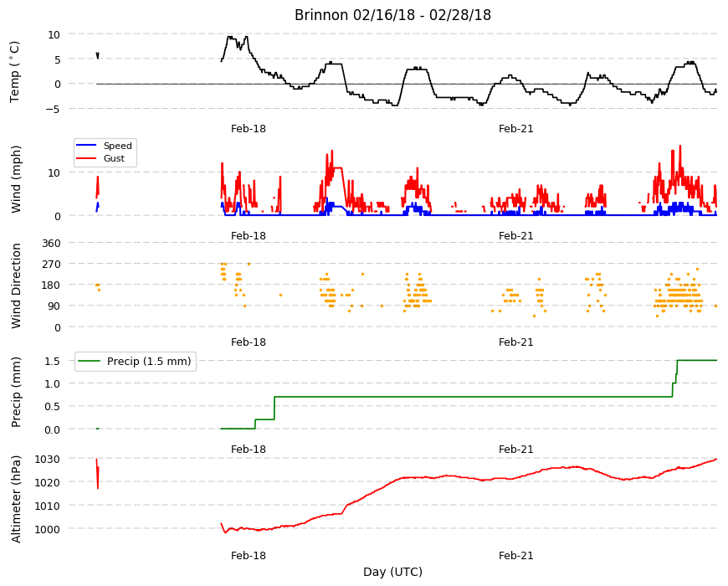
Task: Click the 360 tick on wind direction axis
Action: click(x=51, y=244)
